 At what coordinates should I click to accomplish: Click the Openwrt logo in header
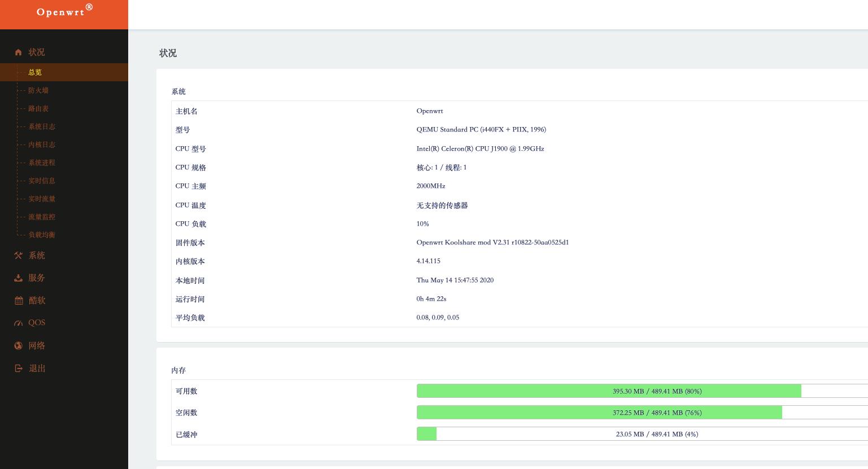pos(64,12)
